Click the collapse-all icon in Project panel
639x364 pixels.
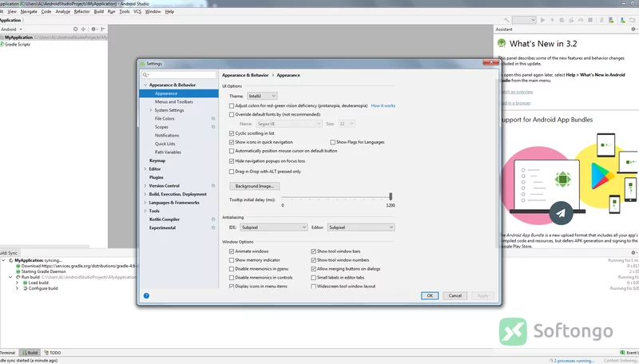(x=84, y=30)
